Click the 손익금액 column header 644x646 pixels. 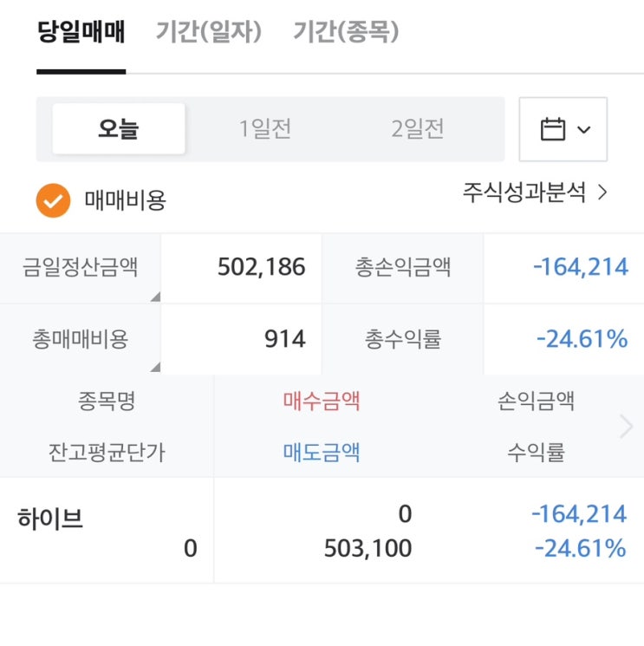pyautogui.click(x=536, y=401)
